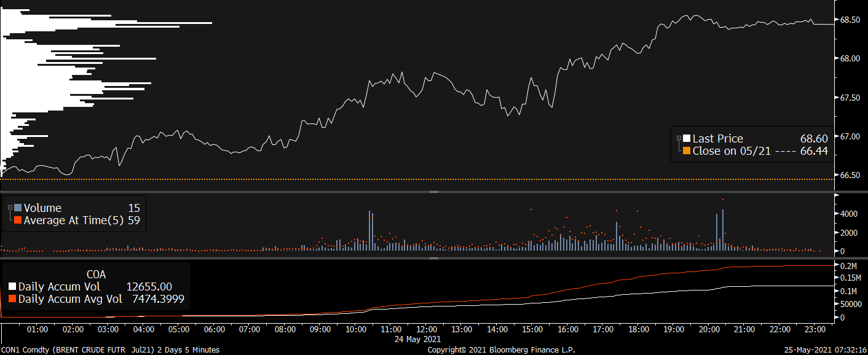Click the 2000 volume axis label

tap(849, 233)
